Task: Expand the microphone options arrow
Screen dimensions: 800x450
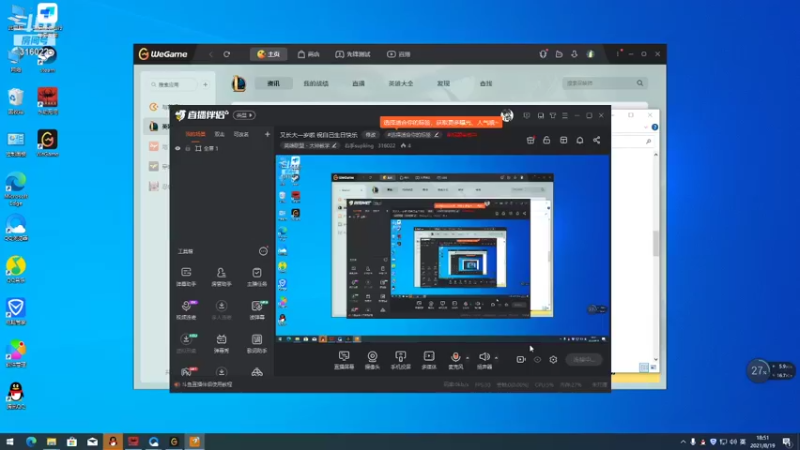Action: tap(467, 358)
